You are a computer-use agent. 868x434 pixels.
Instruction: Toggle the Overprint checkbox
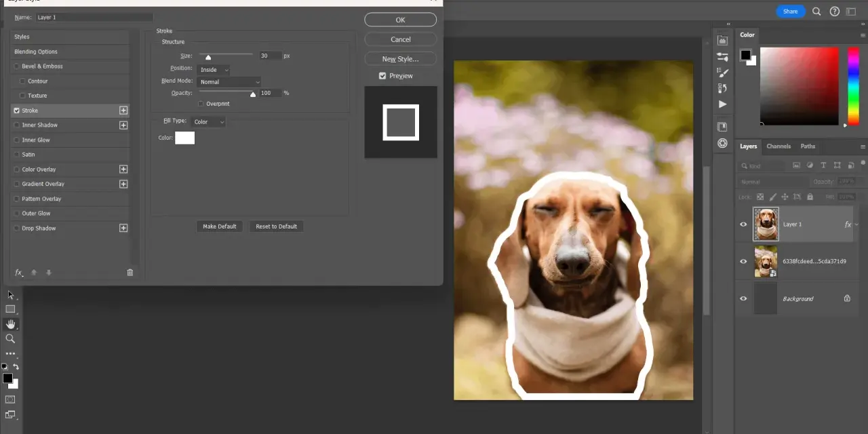click(x=201, y=104)
